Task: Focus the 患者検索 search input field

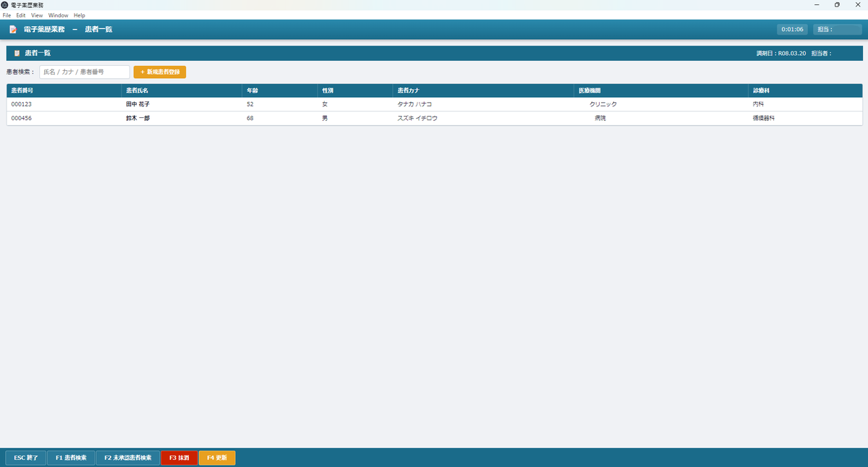Action: tap(85, 72)
